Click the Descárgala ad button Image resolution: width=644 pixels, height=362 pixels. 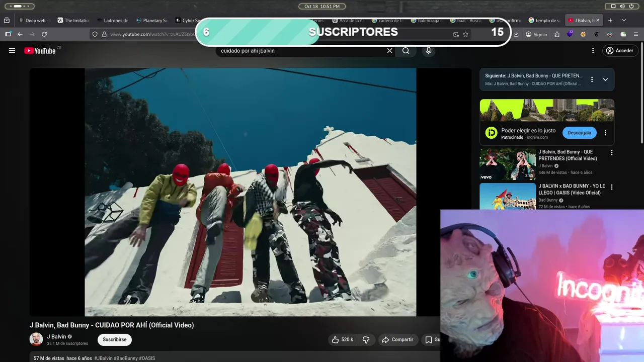click(579, 133)
